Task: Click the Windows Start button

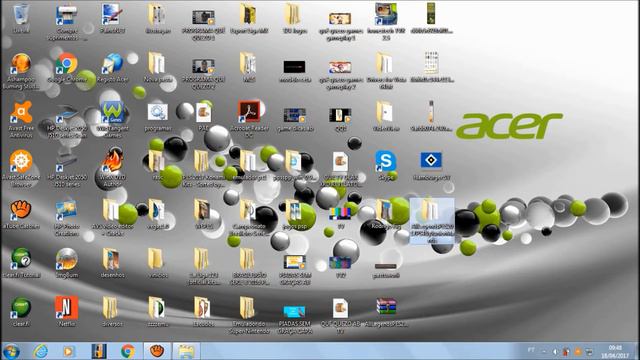Action: pos(11,351)
